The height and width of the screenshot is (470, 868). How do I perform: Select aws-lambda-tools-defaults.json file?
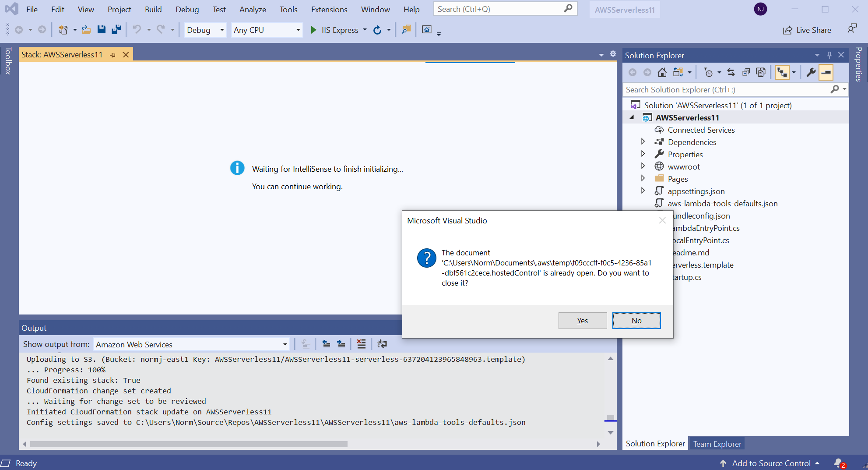[722, 203]
